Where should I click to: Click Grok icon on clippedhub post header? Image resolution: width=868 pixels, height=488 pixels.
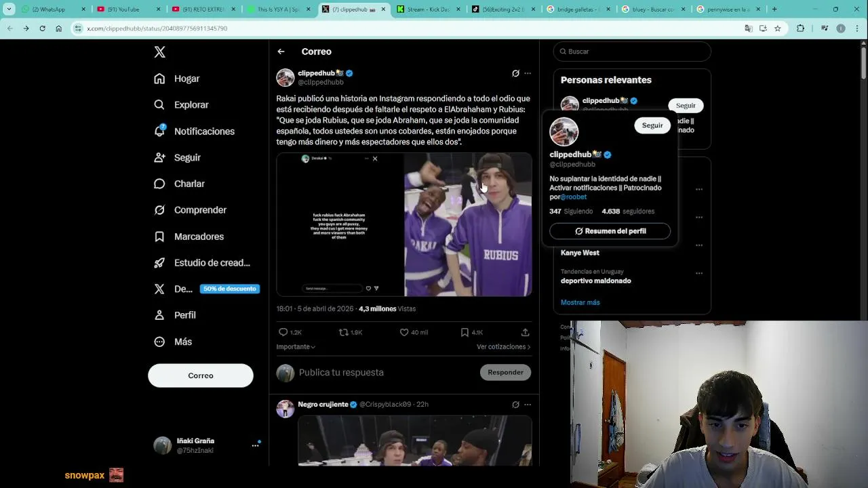(x=515, y=73)
